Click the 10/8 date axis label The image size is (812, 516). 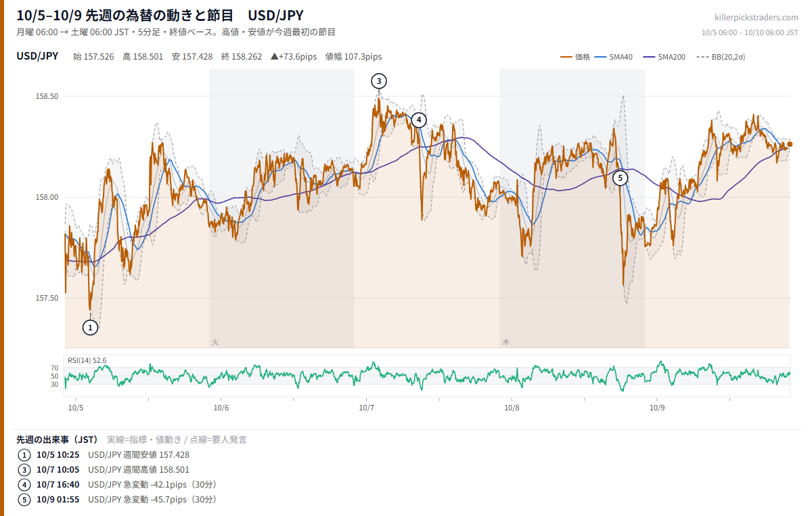pyautogui.click(x=512, y=408)
